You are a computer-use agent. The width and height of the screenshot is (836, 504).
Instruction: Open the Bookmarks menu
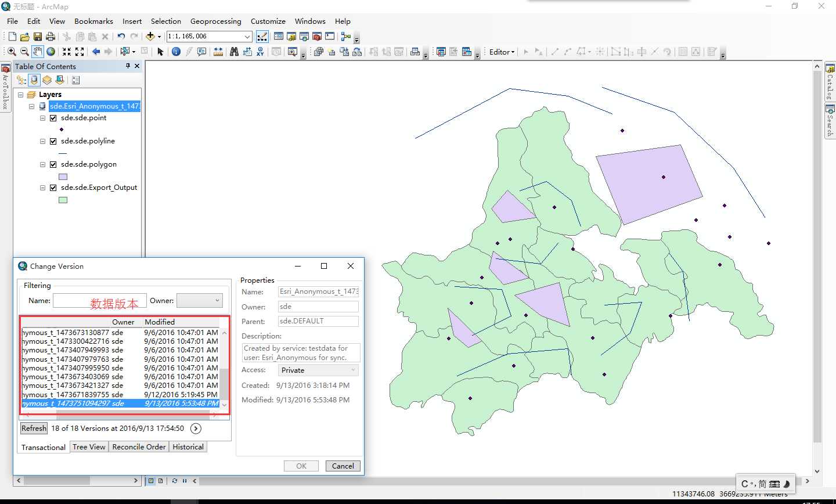93,21
